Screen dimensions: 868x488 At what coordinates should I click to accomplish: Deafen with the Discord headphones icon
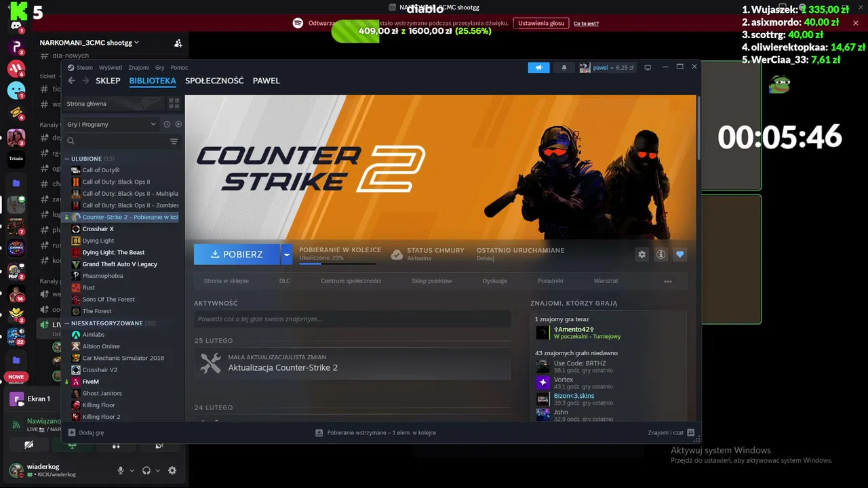coord(146,470)
